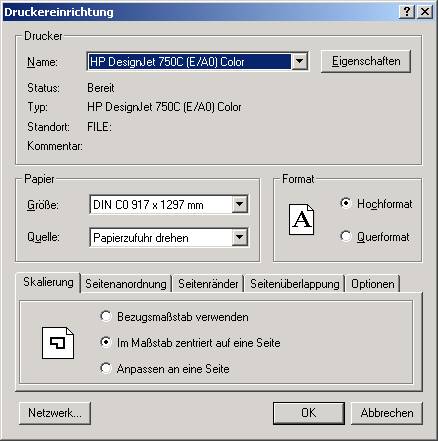The width and height of the screenshot is (438, 441).
Task: Switch to the Seitenüberlappung tab
Action: tap(295, 284)
